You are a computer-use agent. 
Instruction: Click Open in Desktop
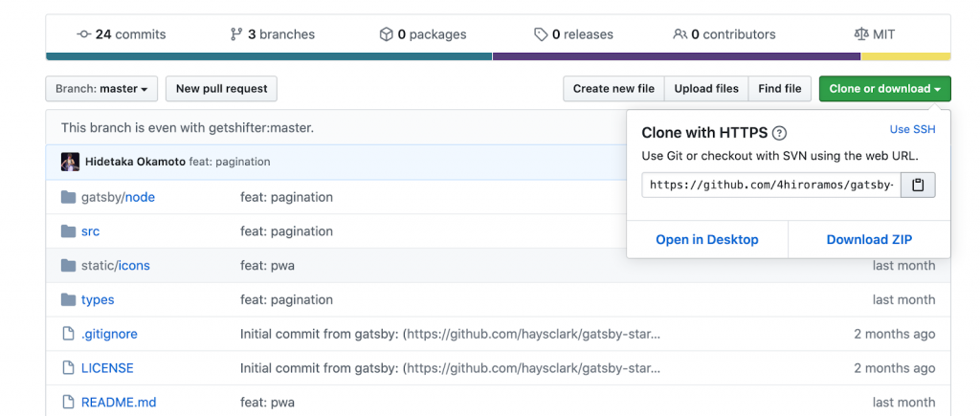click(x=707, y=240)
